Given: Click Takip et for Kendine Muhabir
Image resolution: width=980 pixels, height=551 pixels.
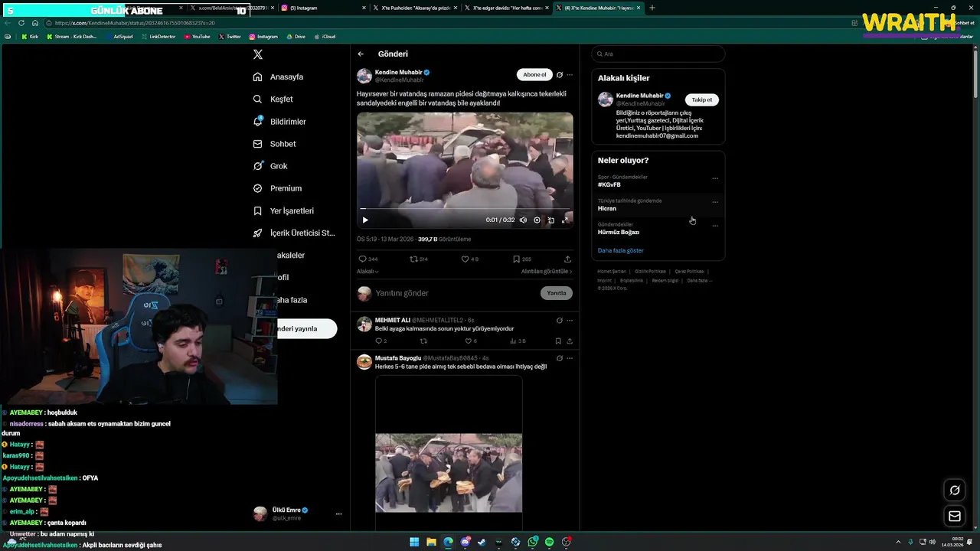Looking at the screenshot, I should pyautogui.click(x=702, y=99).
